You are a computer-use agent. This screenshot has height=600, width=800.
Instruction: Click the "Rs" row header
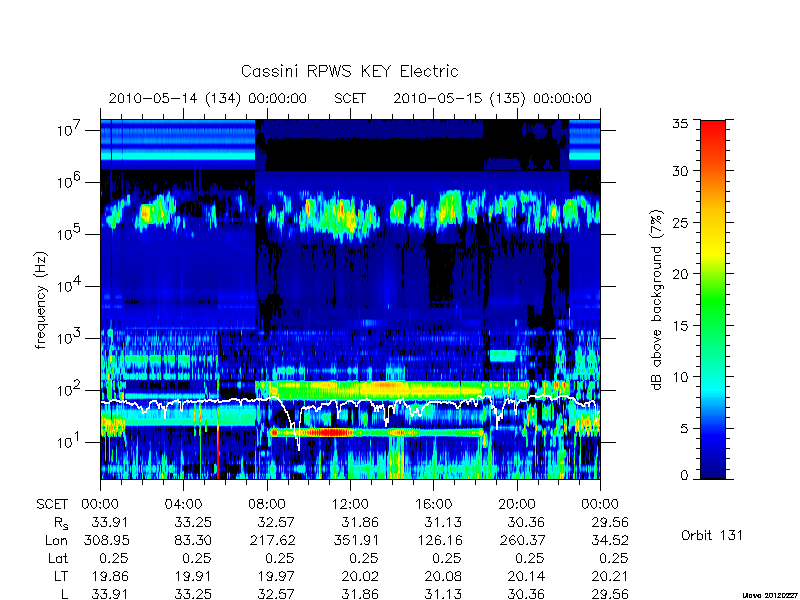pos(60,523)
